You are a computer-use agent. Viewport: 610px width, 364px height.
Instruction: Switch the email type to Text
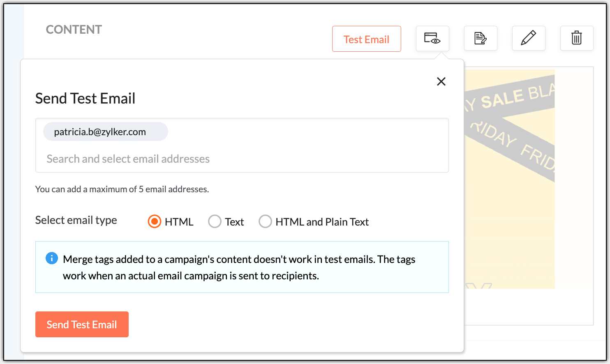(x=215, y=221)
